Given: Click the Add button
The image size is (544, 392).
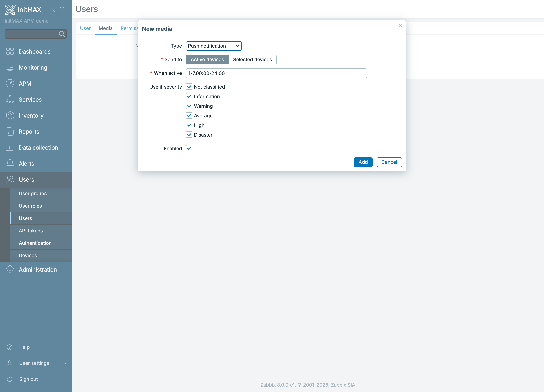Looking at the screenshot, I should 363,162.
